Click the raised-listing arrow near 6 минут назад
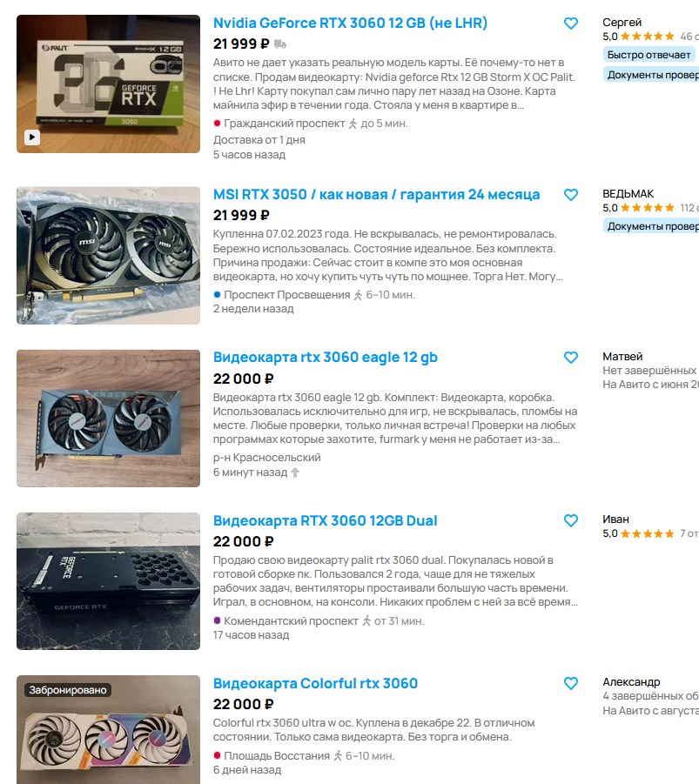This screenshot has width=699, height=784. click(295, 472)
